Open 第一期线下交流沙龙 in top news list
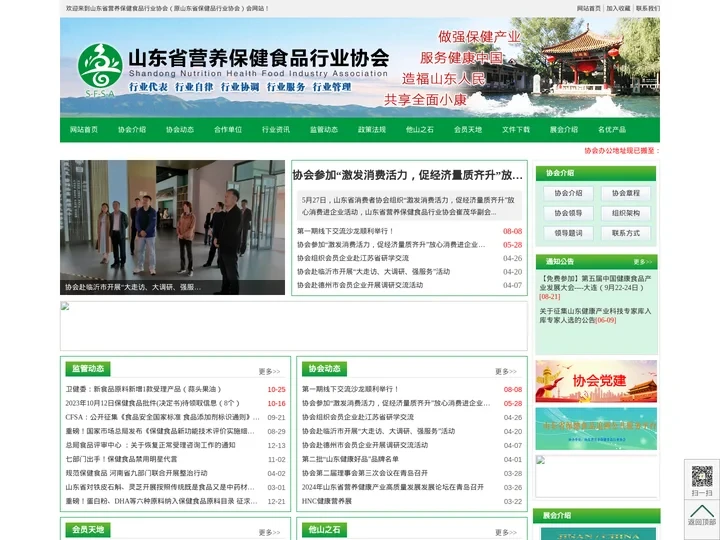 point(345,231)
